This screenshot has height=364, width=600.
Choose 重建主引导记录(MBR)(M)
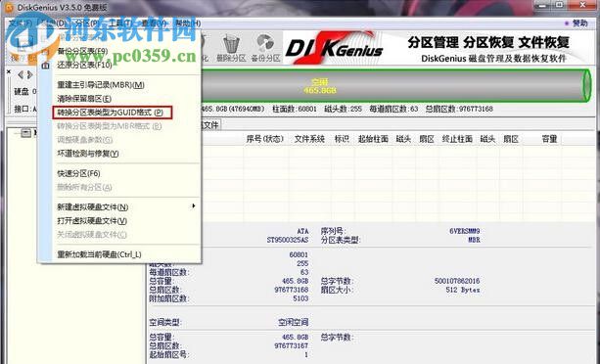[101, 84]
